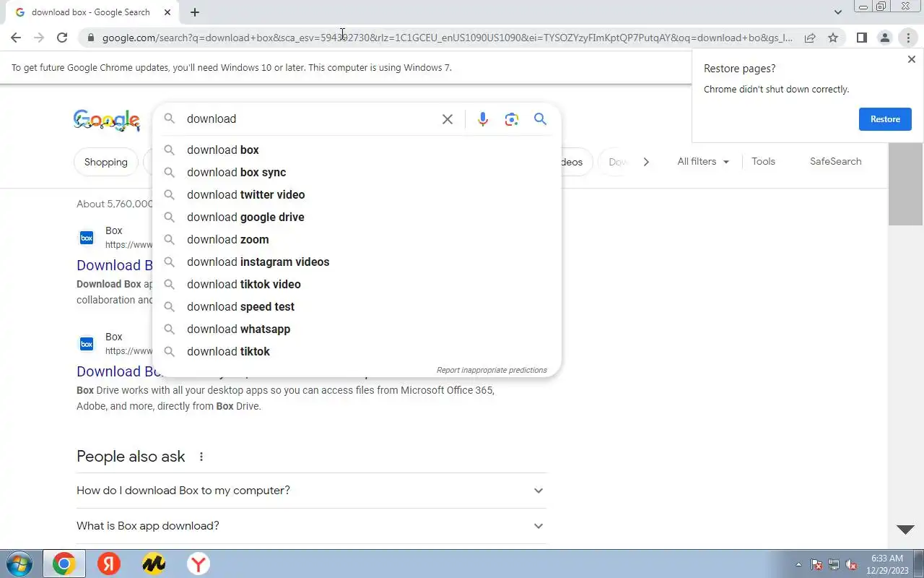Select suggestion 'download twitter video'
The image size is (924, 578).
357,194
